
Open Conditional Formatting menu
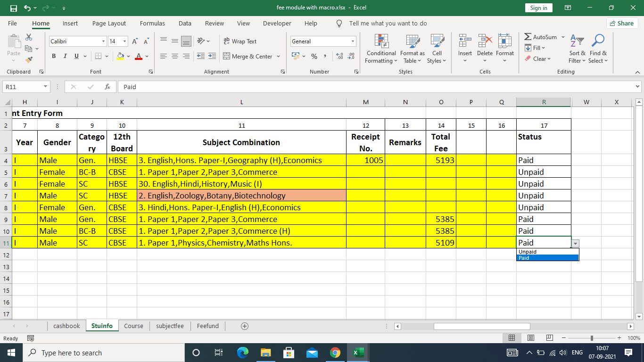pos(381,49)
